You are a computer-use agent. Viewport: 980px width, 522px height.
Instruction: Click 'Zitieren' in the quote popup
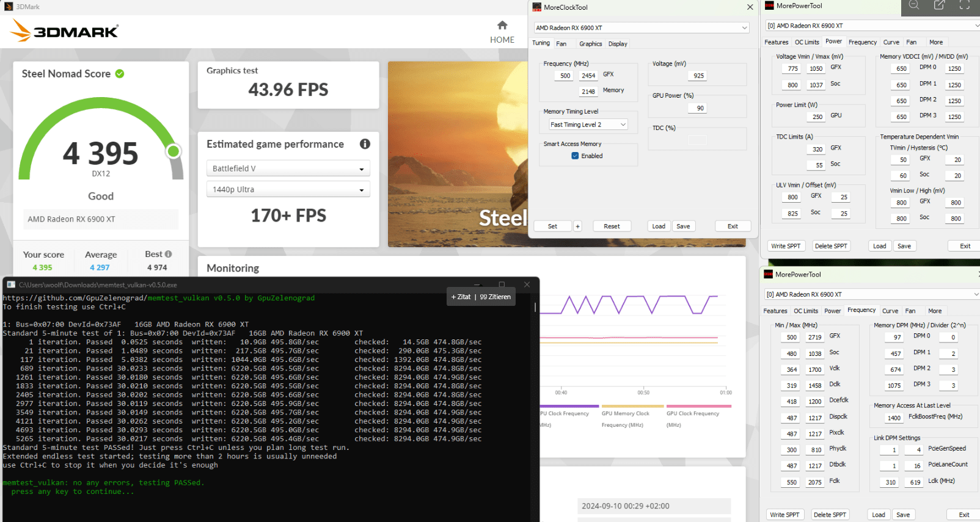tap(495, 297)
